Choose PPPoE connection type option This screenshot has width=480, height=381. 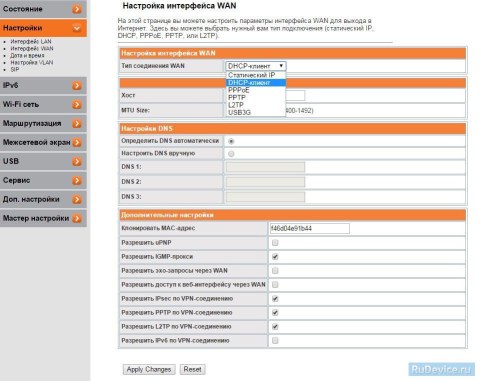point(256,90)
